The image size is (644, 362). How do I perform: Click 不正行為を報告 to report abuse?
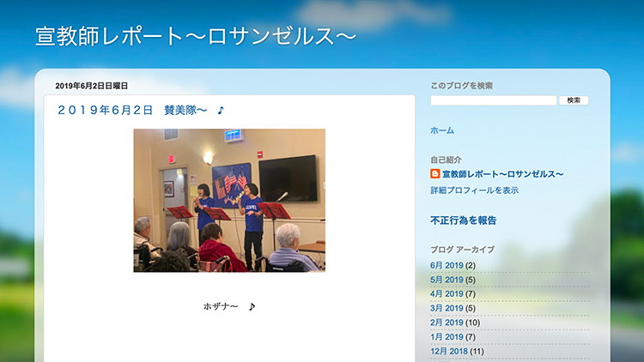point(464,220)
